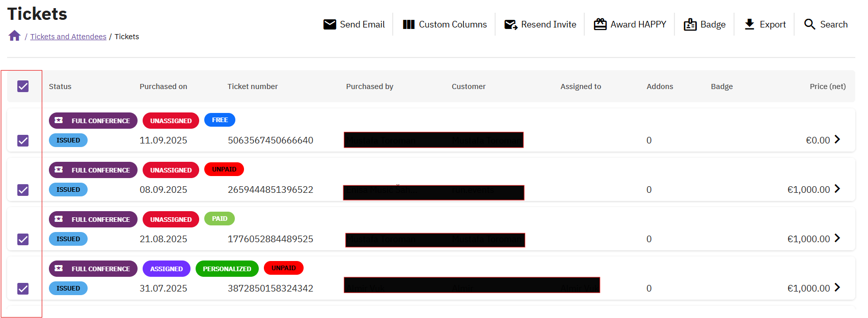Viewport: 868px width, 318px height.
Task: Click the Resend Invite icon
Action: (510, 24)
